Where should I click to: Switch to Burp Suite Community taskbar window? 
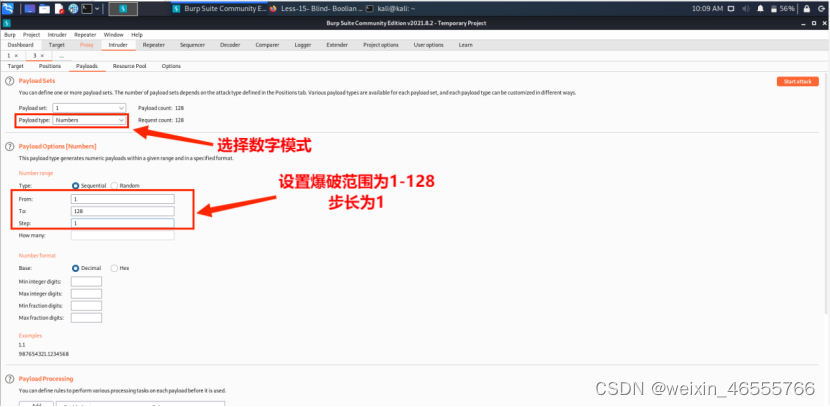220,8
